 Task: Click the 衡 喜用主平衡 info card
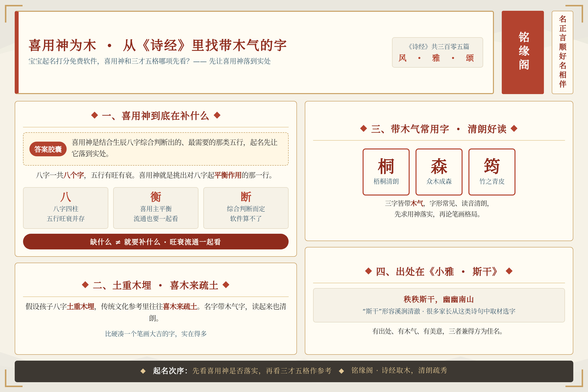[x=156, y=208]
